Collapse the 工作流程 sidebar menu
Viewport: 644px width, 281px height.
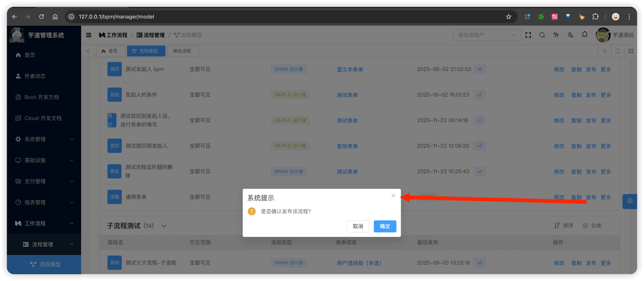(44, 223)
